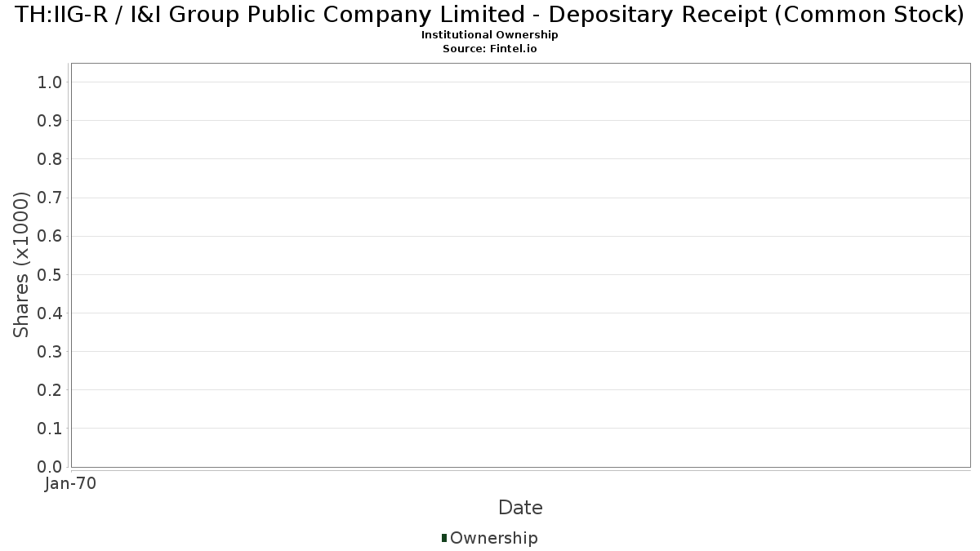Click the 0.5 y-axis tick label

pos(50,274)
